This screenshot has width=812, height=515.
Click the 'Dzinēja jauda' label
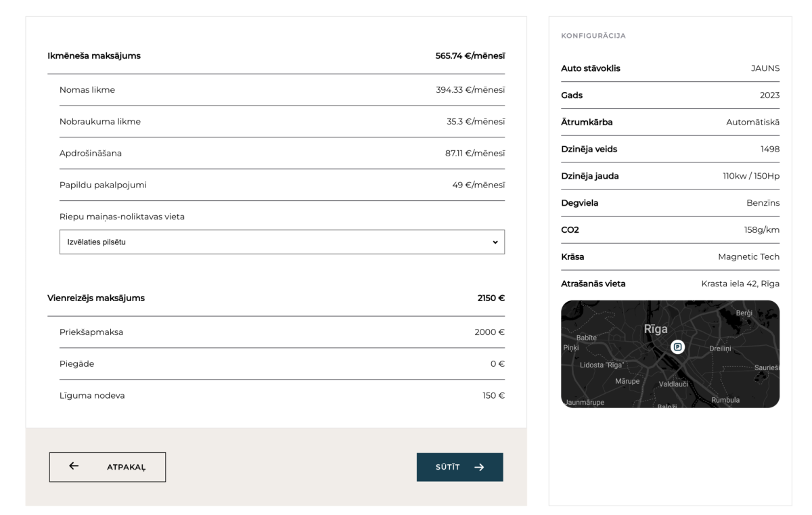coord(590,176)
